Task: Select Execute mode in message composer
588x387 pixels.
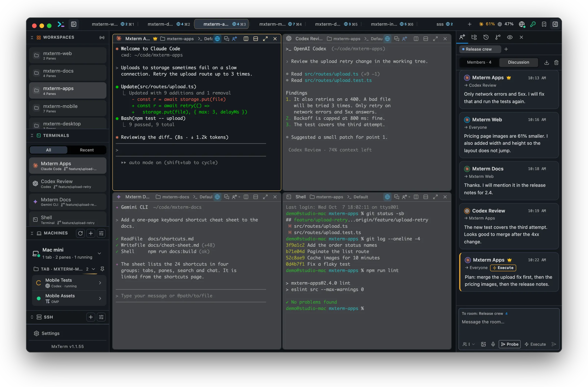Action: point(535,344)
